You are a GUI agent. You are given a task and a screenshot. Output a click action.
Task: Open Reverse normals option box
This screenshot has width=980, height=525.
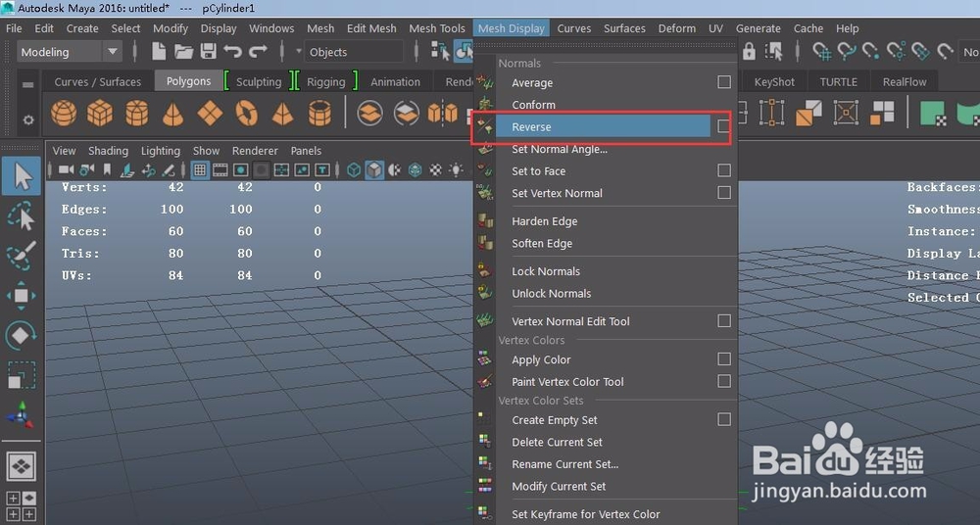point(723,126)
